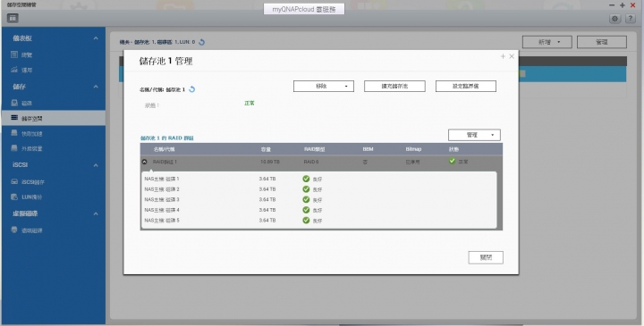The width and height of the screenshot is (644, 326).
Task: Open the iSCSI儲存 storage sidebar item
Action: click(x=54, y=181)
